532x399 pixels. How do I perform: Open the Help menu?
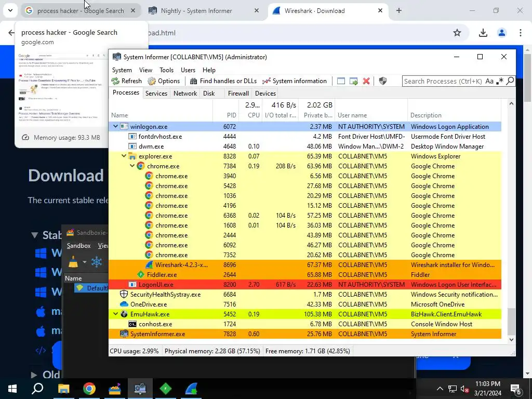pos(209,70)
